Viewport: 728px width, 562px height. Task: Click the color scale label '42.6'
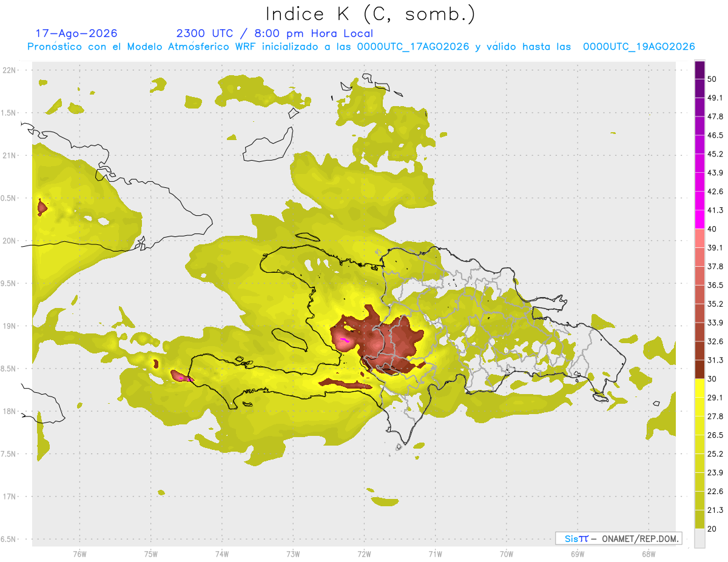(x=715, y=192)
